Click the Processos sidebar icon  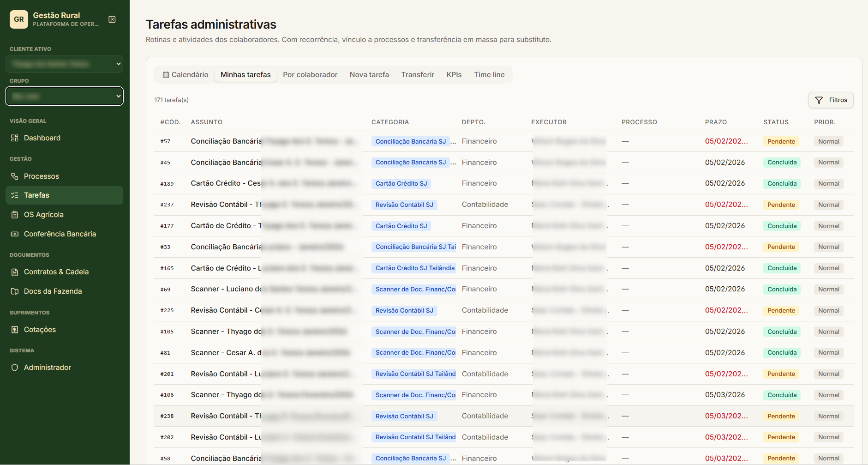point(15,176)
